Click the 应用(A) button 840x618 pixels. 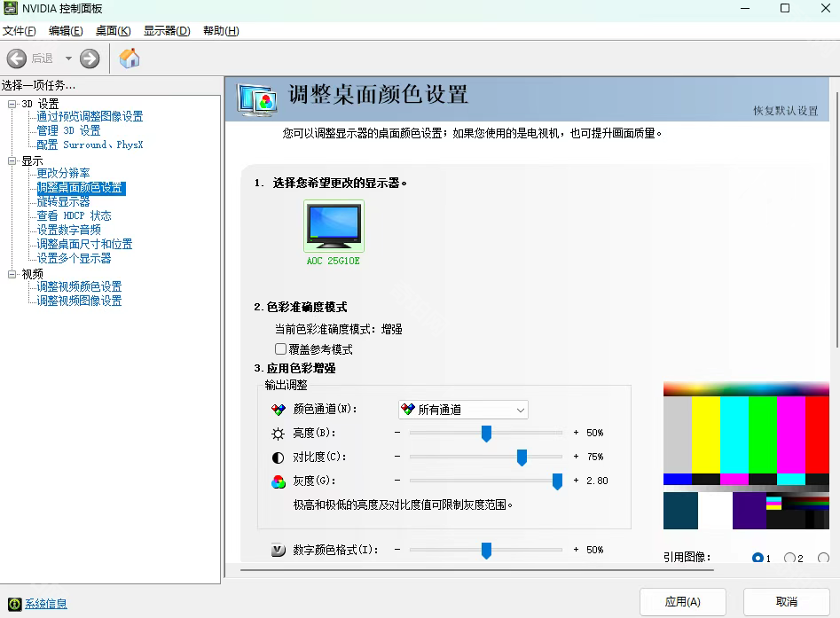pos(682,602)
